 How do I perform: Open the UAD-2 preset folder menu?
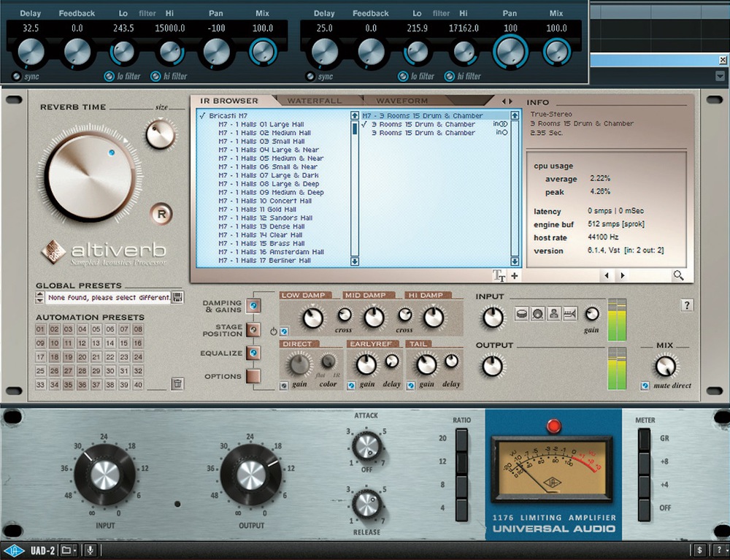click(69, 551)
